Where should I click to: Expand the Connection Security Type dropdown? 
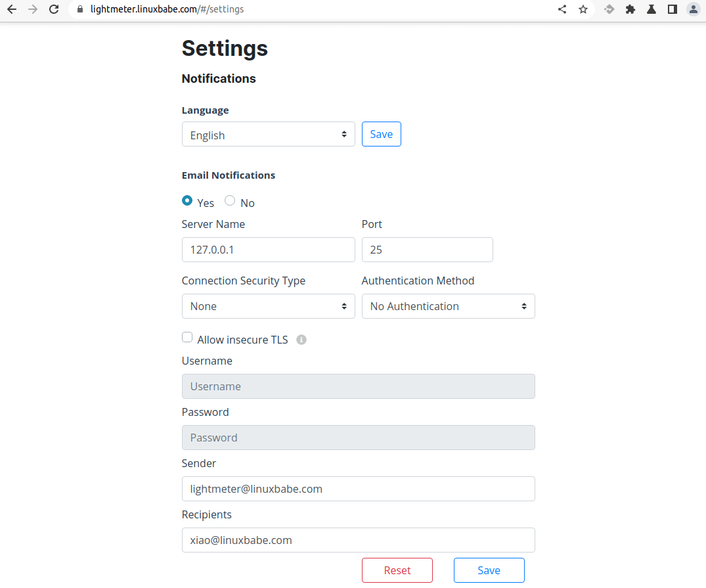(268, 306)
